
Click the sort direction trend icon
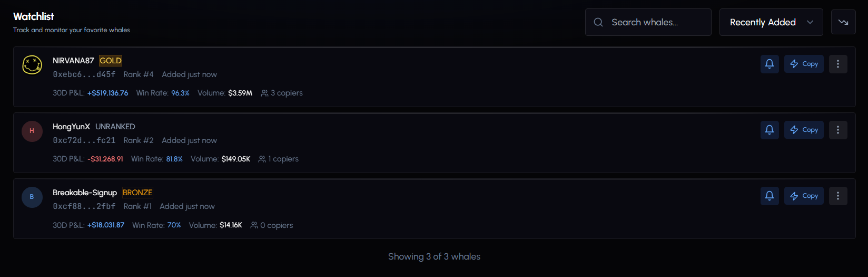843,22
